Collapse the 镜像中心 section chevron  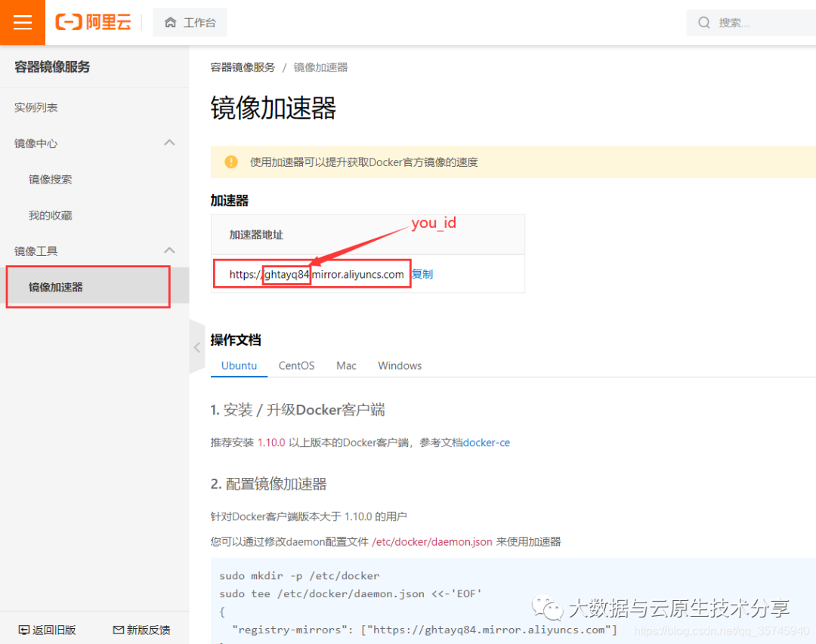(170, 143)
